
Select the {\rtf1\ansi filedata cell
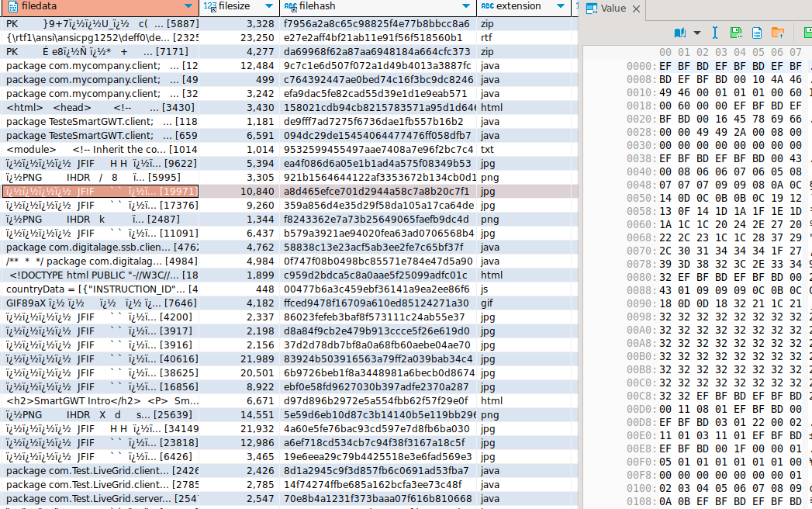101,38
